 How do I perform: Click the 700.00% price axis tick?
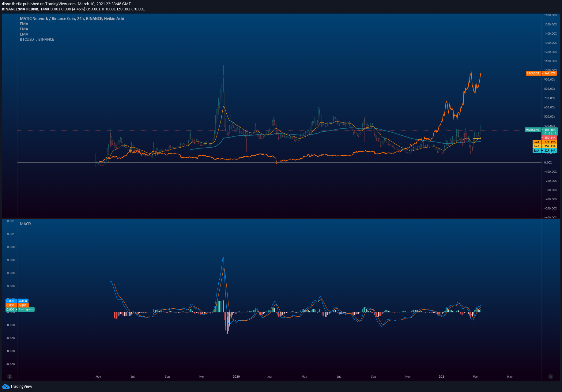(x=550, y=98)
